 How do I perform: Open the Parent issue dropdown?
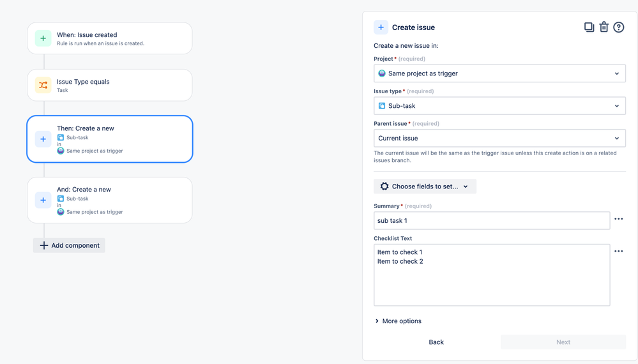point(499,138)
